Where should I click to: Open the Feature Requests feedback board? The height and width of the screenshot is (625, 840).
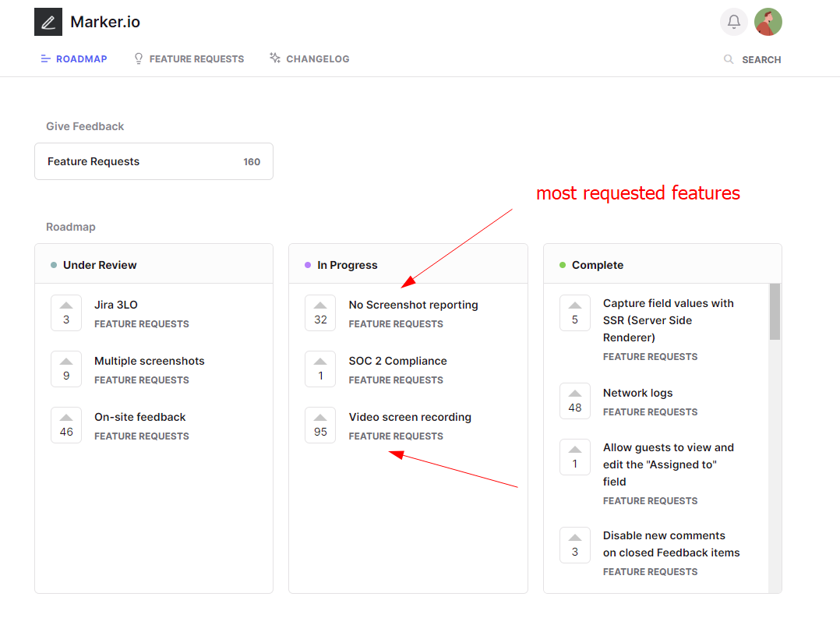pos(154,161)
